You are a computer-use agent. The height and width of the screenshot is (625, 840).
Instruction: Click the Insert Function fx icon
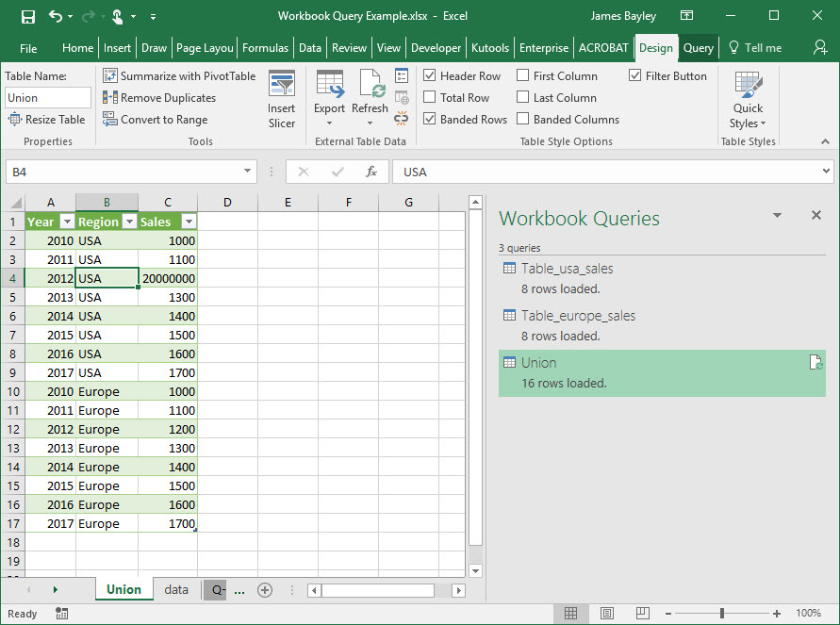[371, 172]
